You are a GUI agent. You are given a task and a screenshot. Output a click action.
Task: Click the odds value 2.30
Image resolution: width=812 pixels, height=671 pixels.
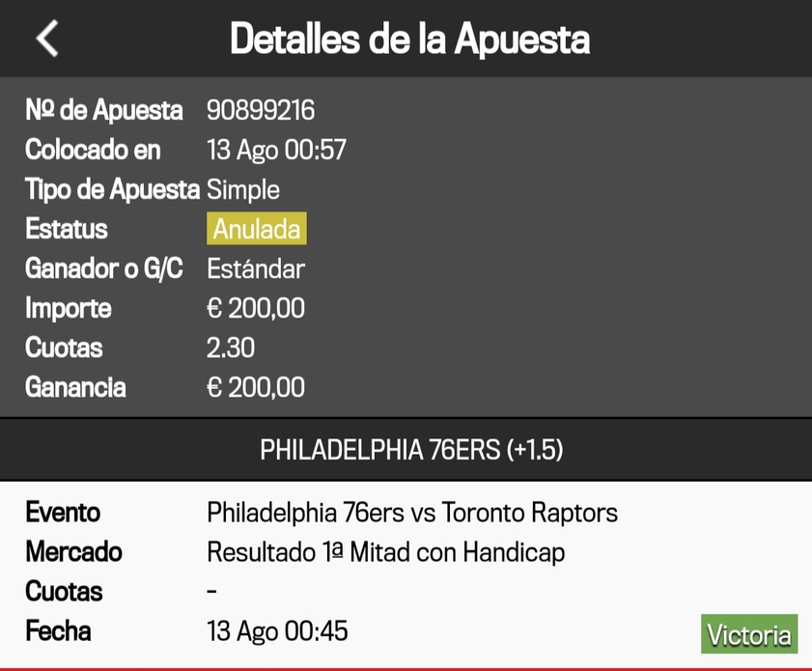(231, 348)
